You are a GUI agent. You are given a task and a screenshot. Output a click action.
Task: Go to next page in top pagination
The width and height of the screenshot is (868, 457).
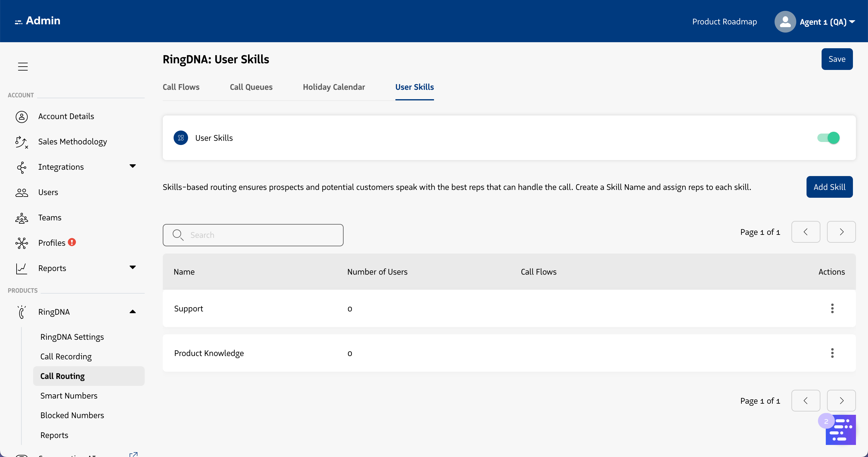841,232
